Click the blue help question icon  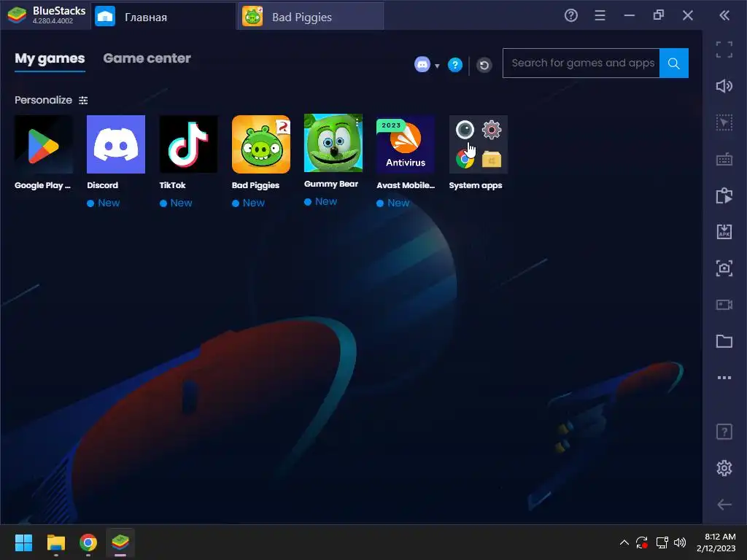coord(455,65)
